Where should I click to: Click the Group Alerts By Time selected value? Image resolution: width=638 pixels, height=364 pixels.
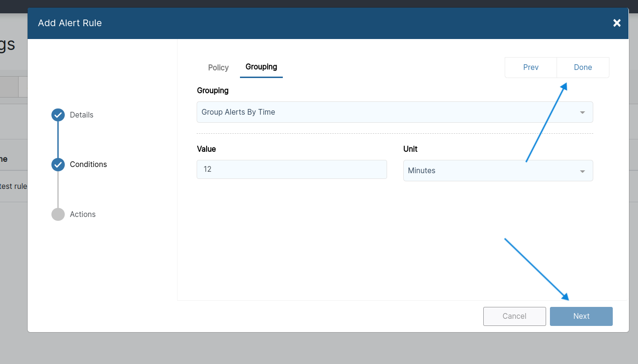tap(239, 112)
